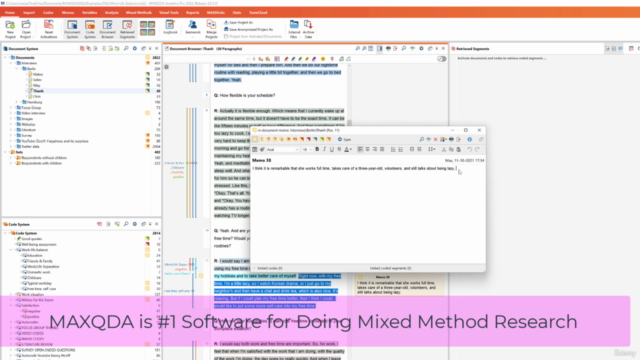
Task: Toggle the Retrieved Segments window button
Action: pos(127,29)
